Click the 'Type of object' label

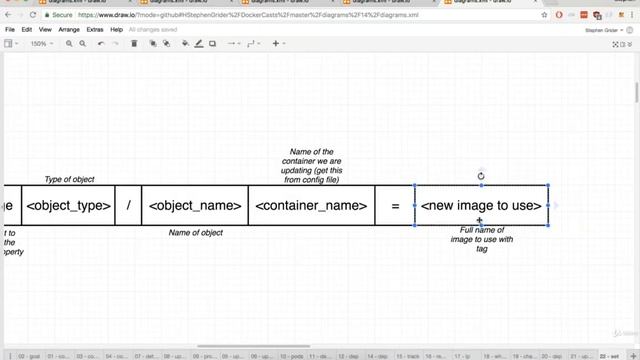tap(69, 179)
